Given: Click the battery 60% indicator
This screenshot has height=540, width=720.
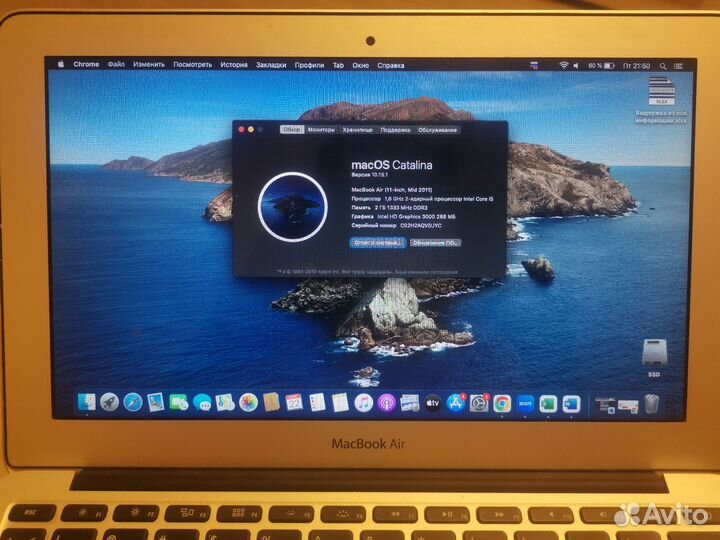Looking at the screenshot, I should click(x=601, y=66).
